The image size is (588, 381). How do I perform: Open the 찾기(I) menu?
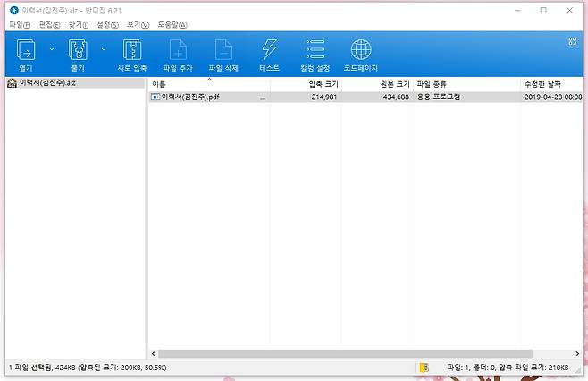79,25
